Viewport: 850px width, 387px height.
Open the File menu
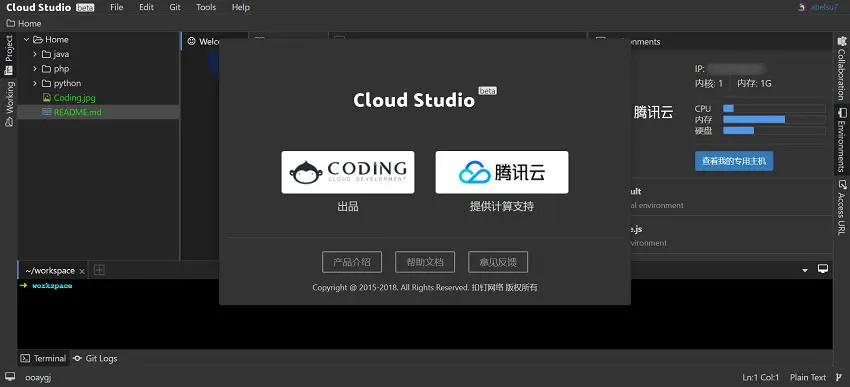tap(117, 8)
